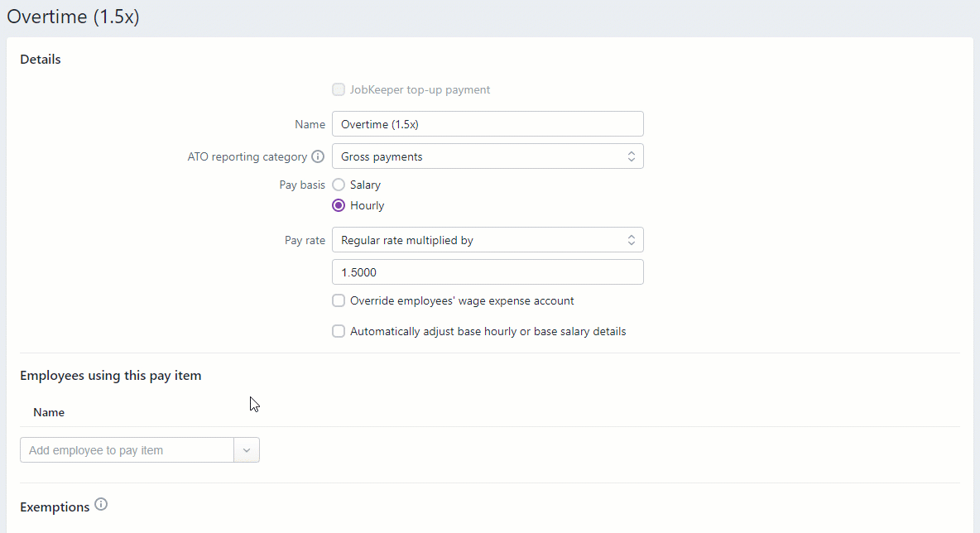Click the ATO reporting category info icon
The width and height of the screenshot is (980, 533).
coord(318,156)
